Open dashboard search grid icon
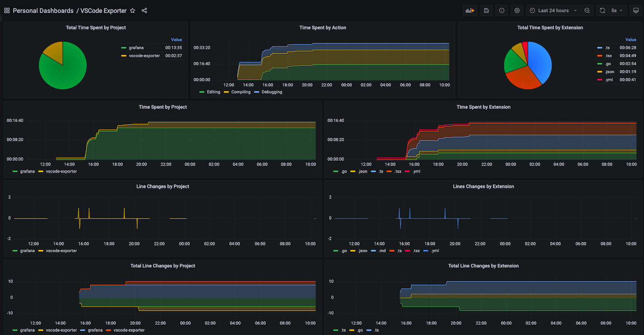 (x=7, y=10)
